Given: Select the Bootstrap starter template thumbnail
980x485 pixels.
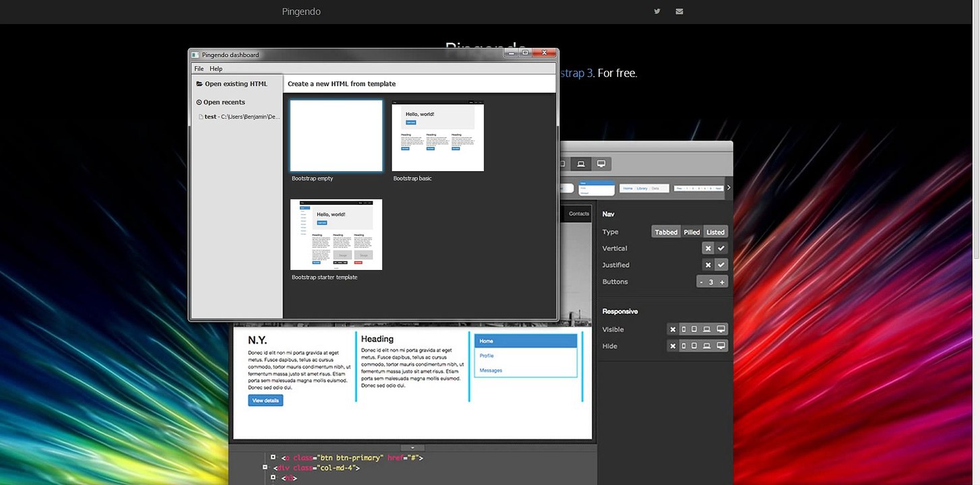Looking at the screenshot, I should (x=336, y=234).
